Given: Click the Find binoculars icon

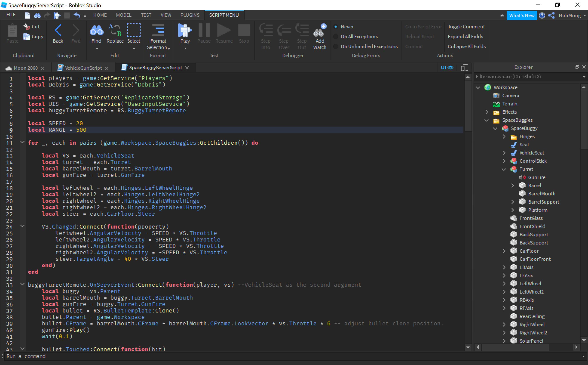Looking at the screenshot, I should [96, 31].
